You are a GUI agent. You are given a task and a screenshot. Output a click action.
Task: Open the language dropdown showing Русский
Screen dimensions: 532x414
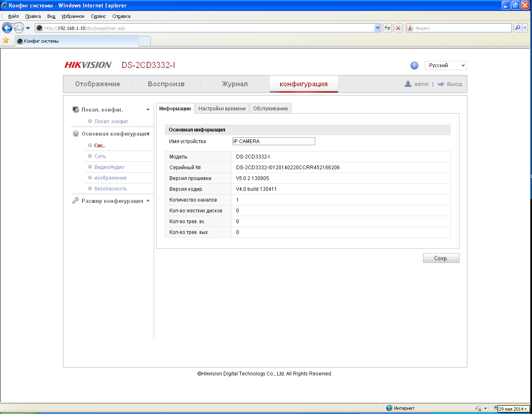[446, 66]
